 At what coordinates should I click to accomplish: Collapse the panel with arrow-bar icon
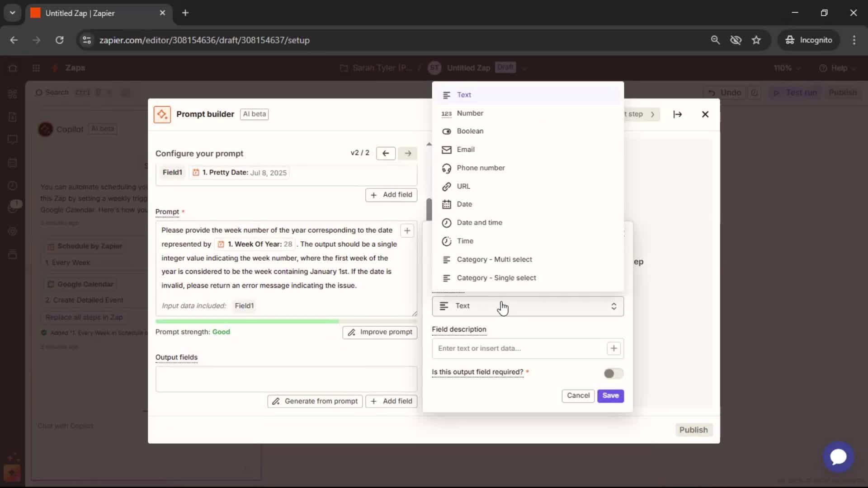[677, 114]
